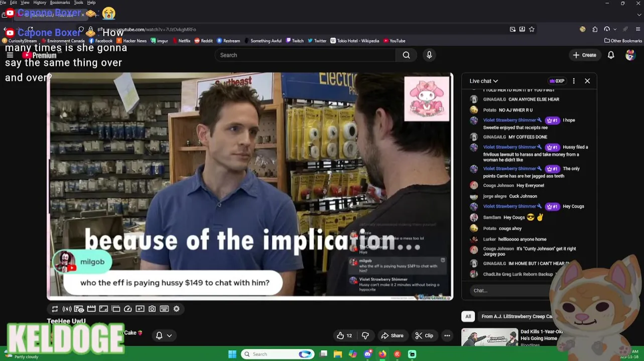644x361 pixels.
Task: Click the install-page icon in the address bar
Action: pyautogui.click(x=522, y=29)
